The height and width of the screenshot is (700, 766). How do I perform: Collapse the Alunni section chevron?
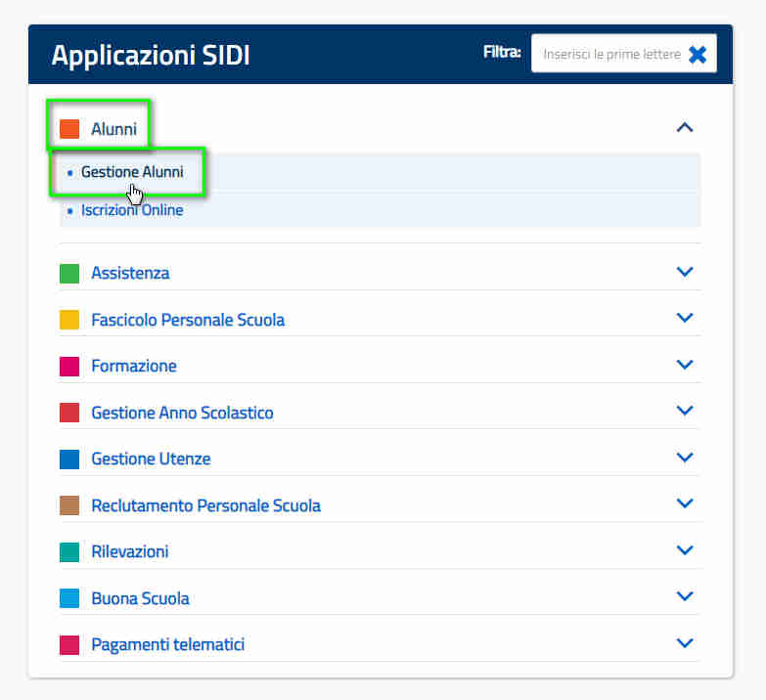685,128
